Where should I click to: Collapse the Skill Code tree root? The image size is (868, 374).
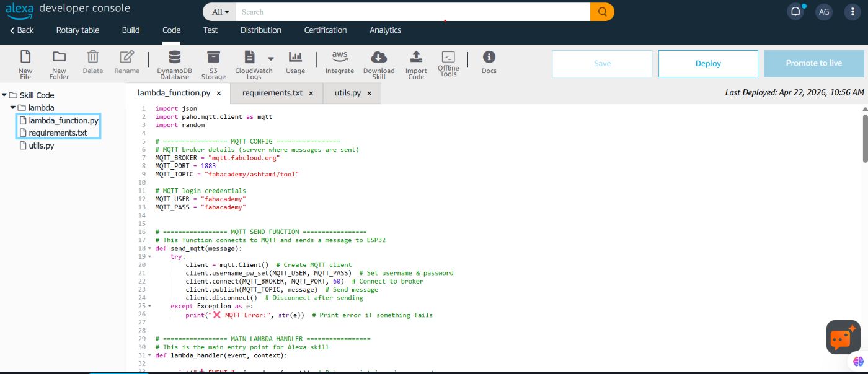tap(4, 95)
